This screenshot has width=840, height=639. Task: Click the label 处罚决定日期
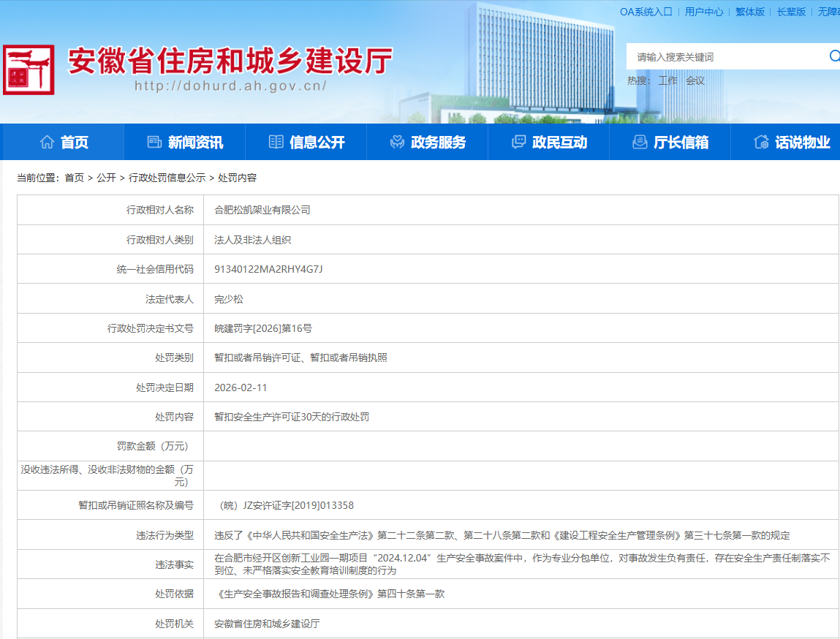coord(164,387)
